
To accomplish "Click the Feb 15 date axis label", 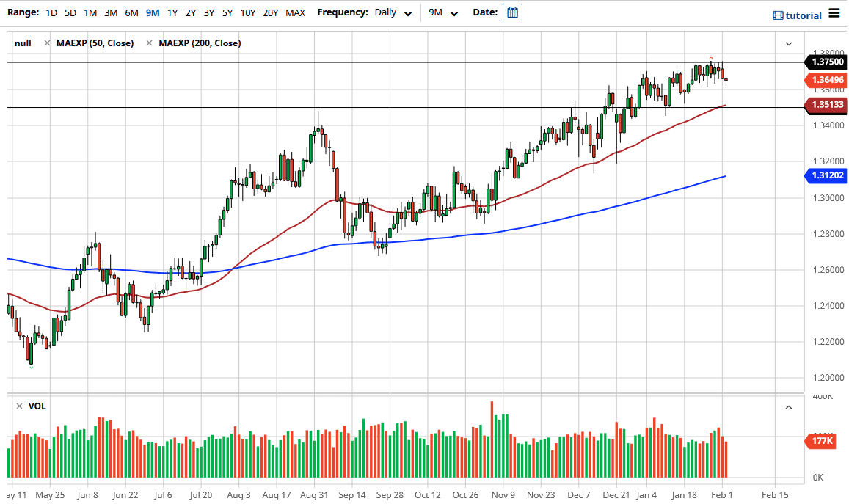I will click(775, 494).
